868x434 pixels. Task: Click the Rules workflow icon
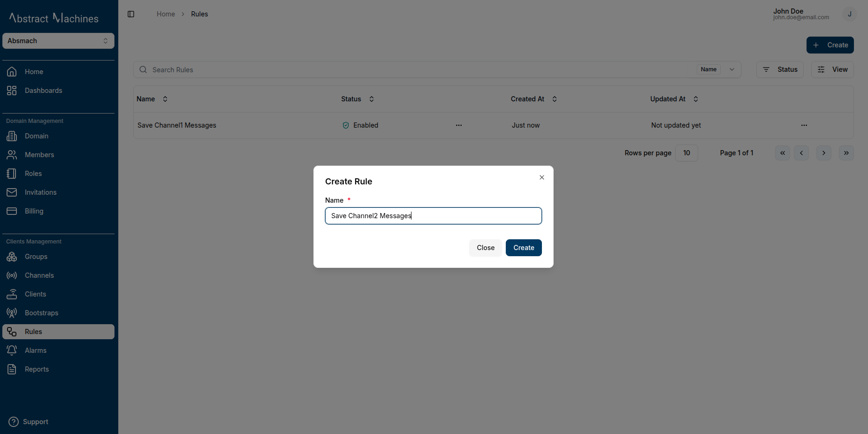pos(12,332)
